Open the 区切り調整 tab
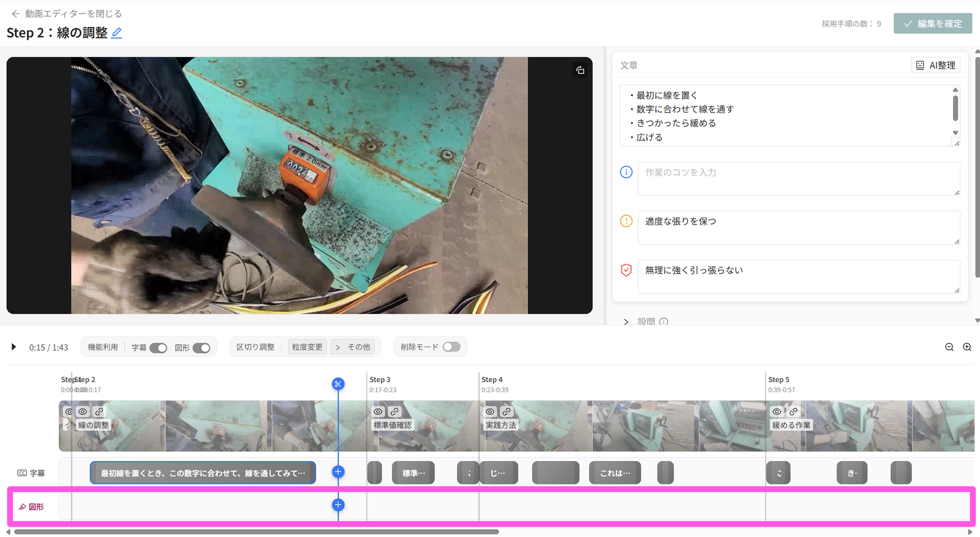 point(255,347)
